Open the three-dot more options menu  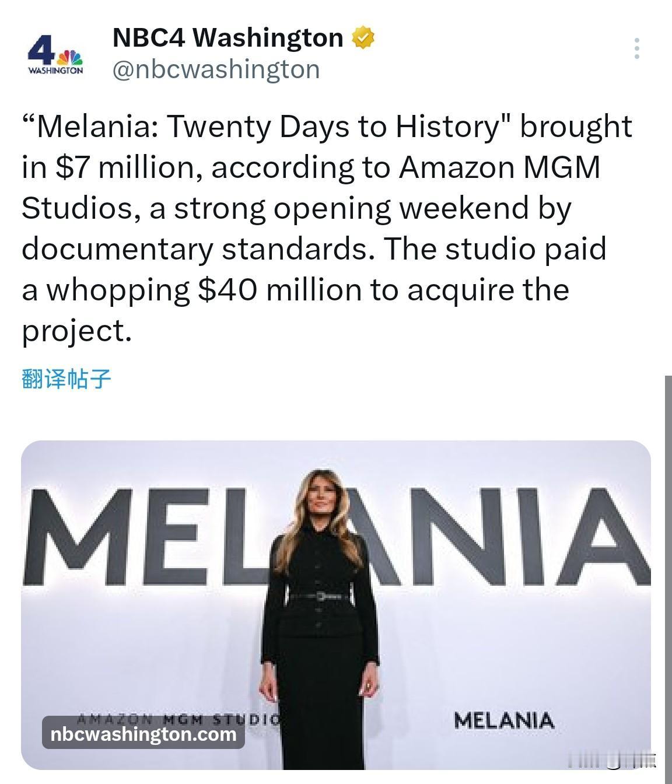tap(637, 48)
